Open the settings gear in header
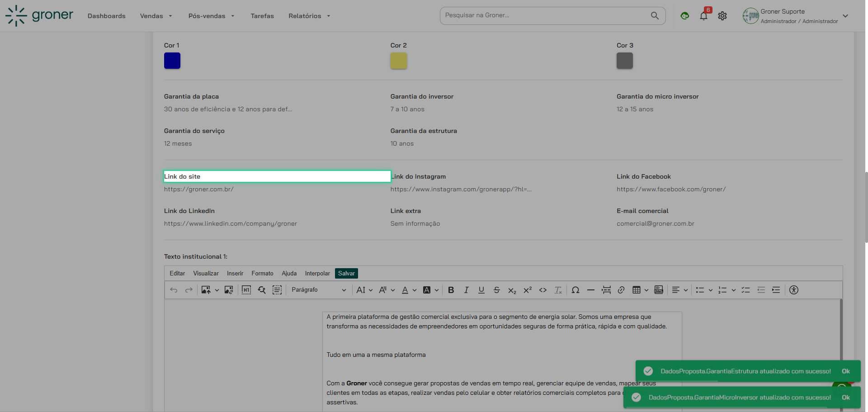This screenshot has height=412, width=868. [x=722, y=16]
